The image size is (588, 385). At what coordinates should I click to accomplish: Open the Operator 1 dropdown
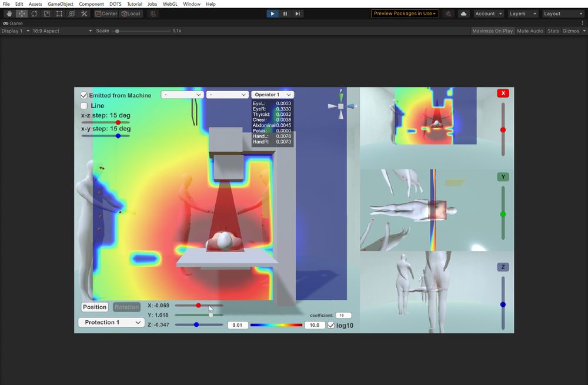tap(273, 95)
